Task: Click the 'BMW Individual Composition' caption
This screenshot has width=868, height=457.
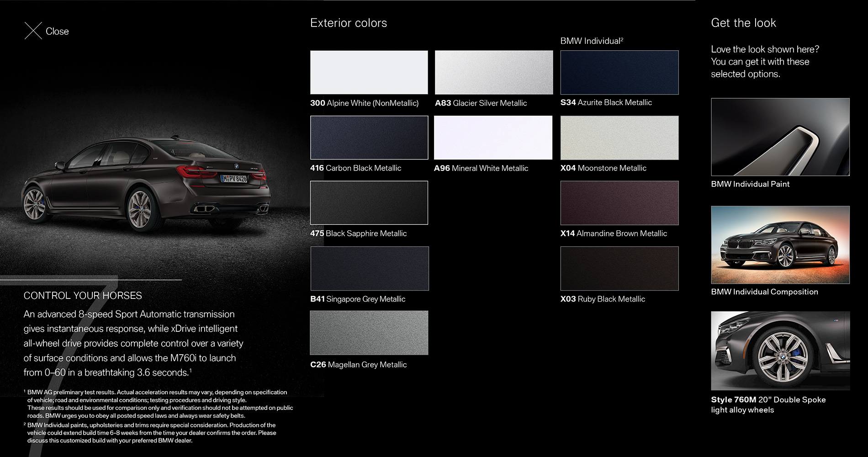Action: 765,292
